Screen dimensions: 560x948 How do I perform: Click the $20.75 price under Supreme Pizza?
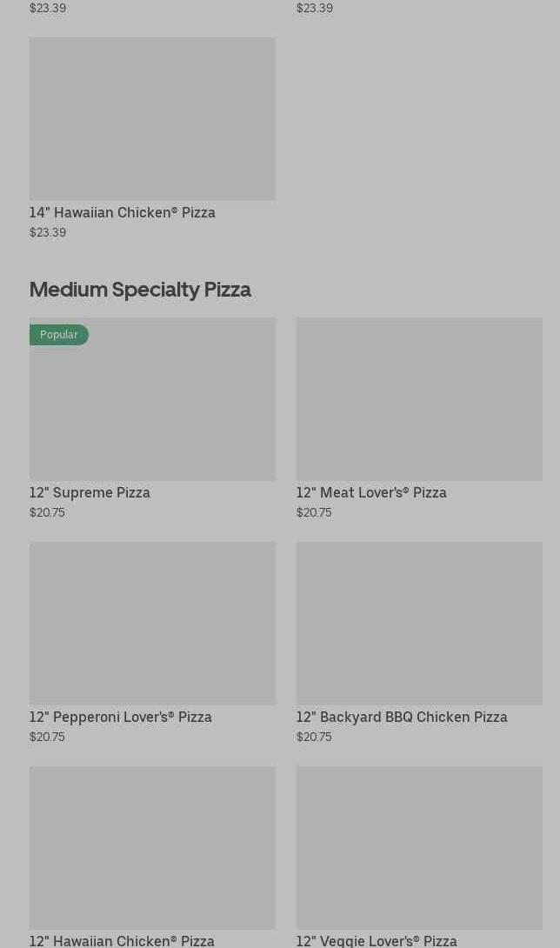(47, 512)
